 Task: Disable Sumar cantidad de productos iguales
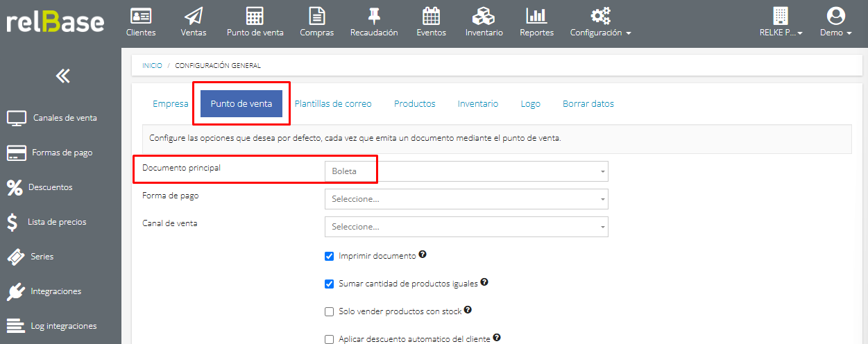click(330, 284)
